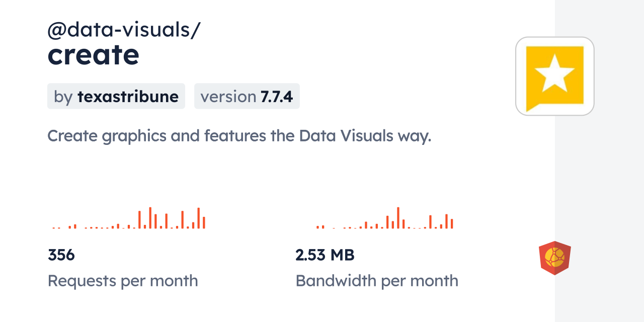Click the requests per month bar chart

129,218
